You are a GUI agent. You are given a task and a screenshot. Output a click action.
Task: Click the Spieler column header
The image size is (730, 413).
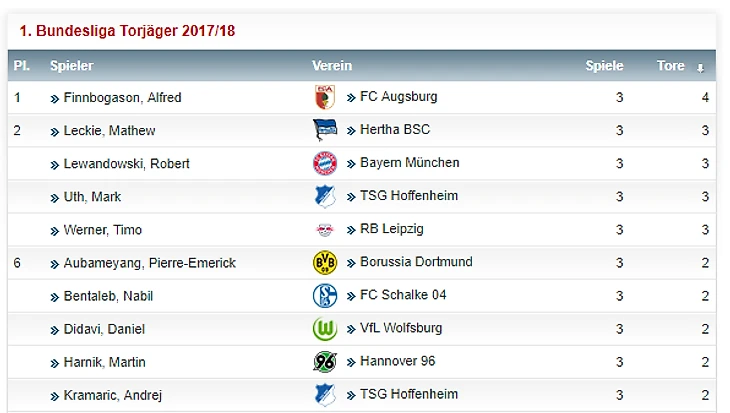tap(71, 66)
